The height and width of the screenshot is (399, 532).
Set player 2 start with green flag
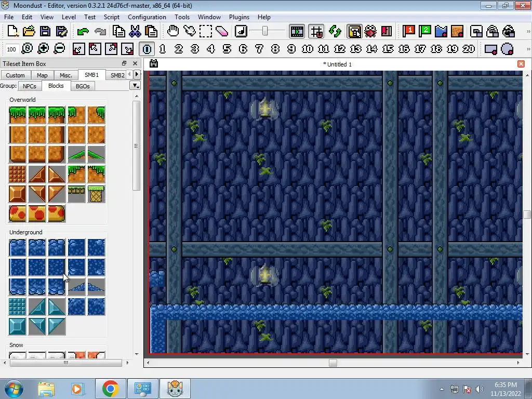425,31
